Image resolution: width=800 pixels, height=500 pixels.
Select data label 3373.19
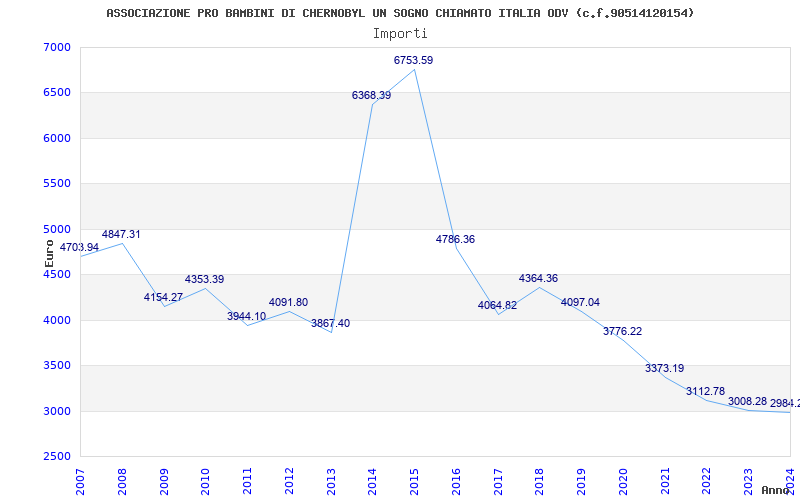coord(665,368)
